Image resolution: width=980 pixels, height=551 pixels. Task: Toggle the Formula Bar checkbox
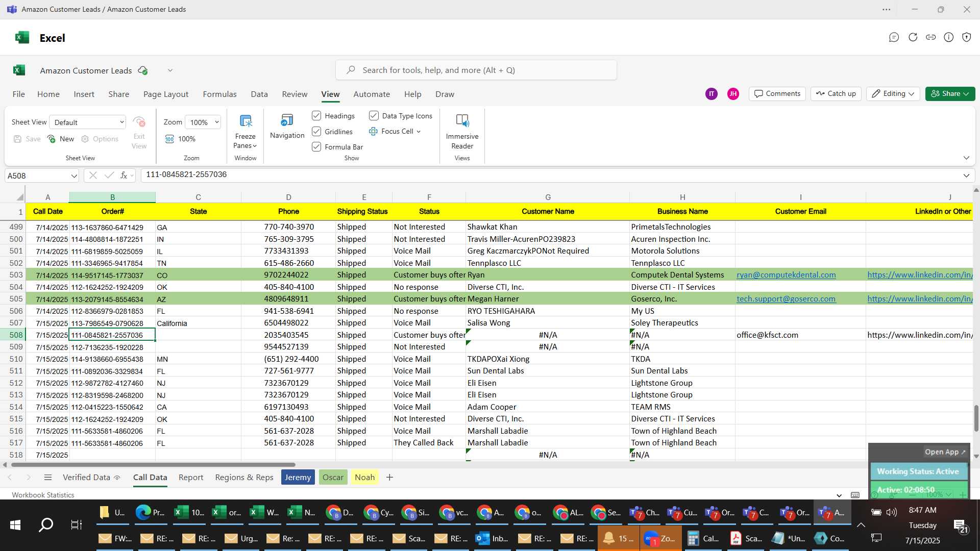tap(316, 147)
